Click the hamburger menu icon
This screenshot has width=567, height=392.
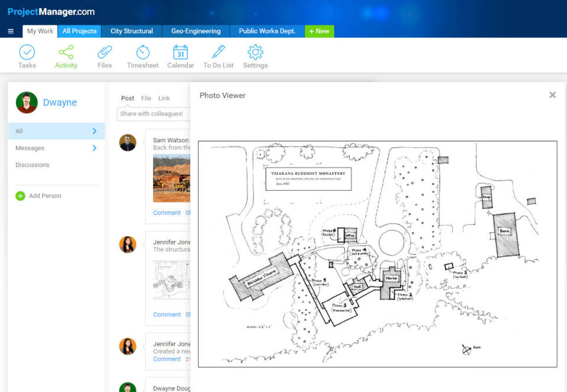point(11,31)
